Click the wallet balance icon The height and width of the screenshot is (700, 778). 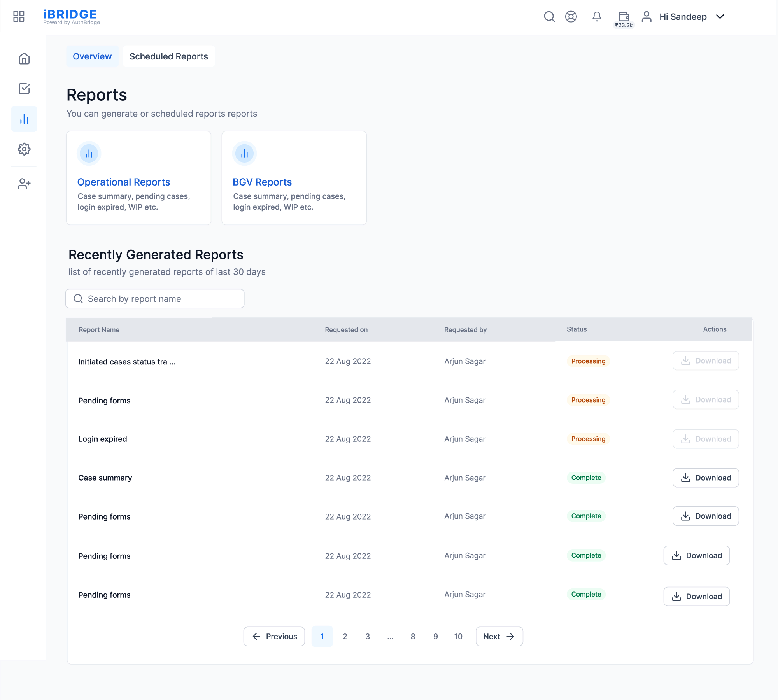(624, 17)
